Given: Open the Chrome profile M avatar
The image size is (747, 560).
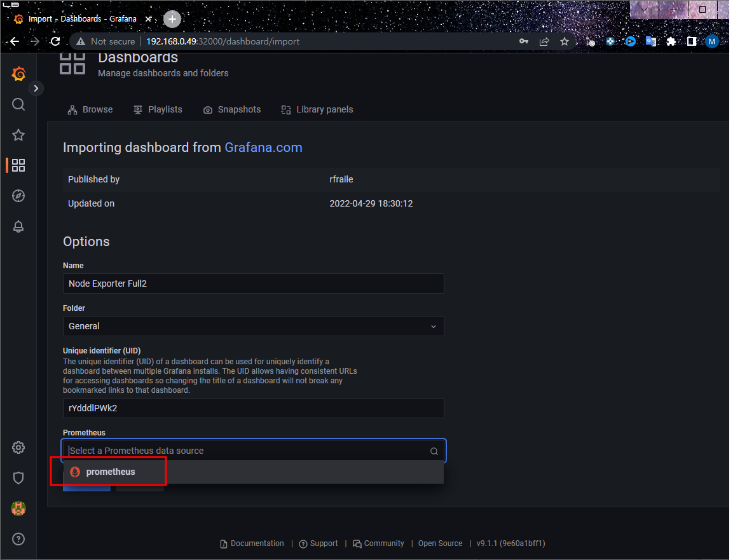Looking at the screenshot, I should 712,41.
